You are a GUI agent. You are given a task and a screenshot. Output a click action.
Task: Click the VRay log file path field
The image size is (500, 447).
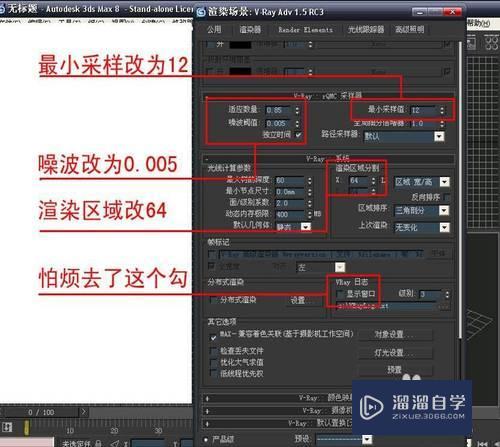[x=386, y=306]
